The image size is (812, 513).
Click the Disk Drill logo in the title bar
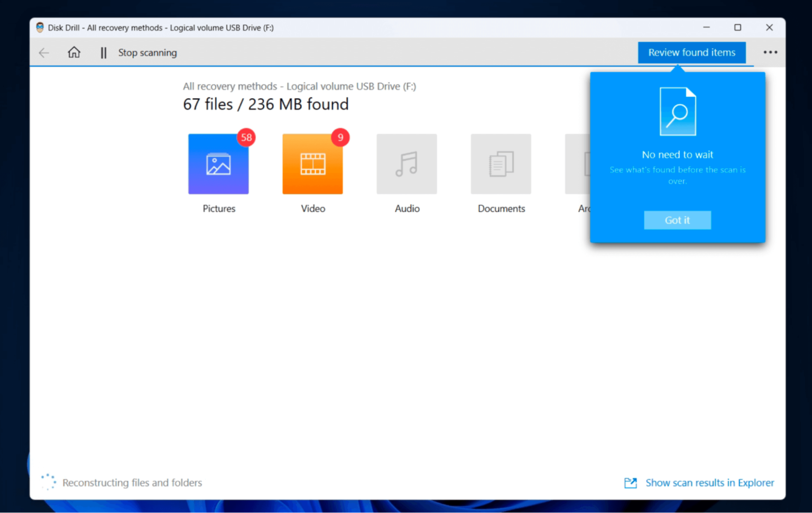tap(39, 27)
